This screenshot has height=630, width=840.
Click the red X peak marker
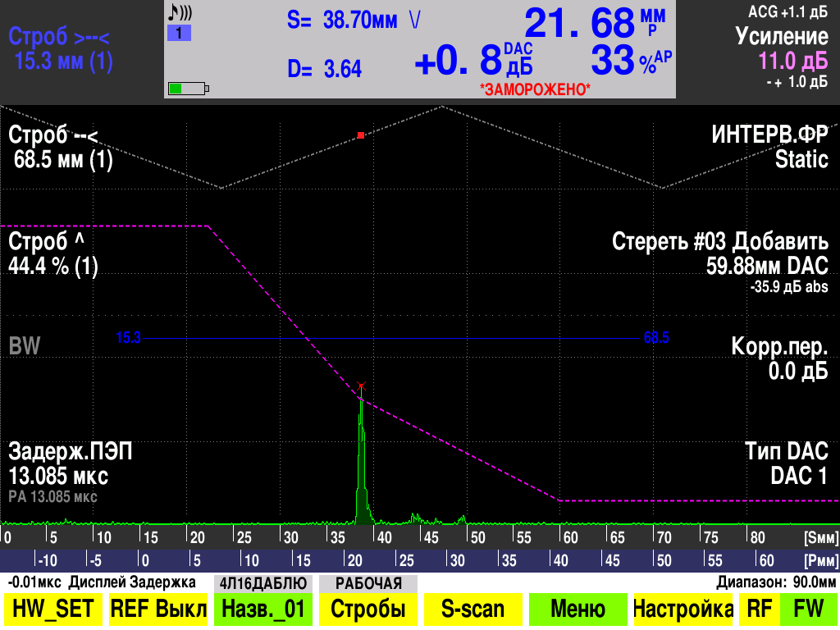361,386
